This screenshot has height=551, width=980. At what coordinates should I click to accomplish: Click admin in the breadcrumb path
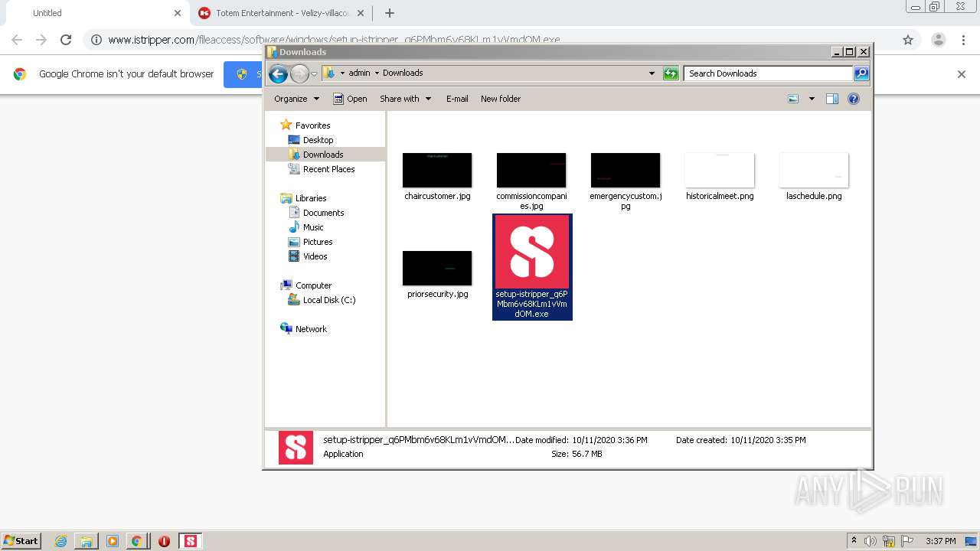(359, 73)
